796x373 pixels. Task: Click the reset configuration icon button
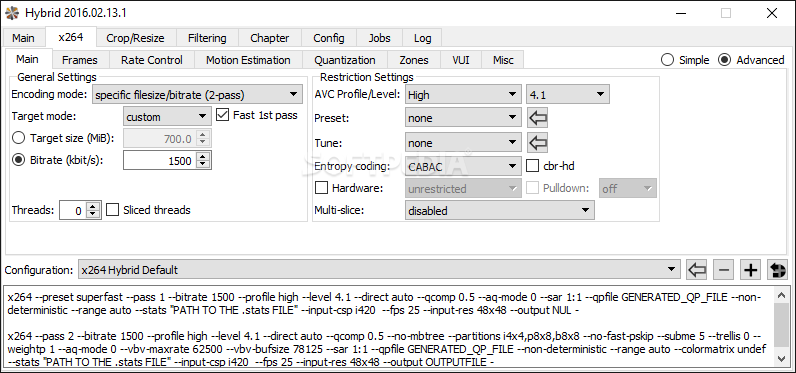pyautogui.click(x=777, y=270)
